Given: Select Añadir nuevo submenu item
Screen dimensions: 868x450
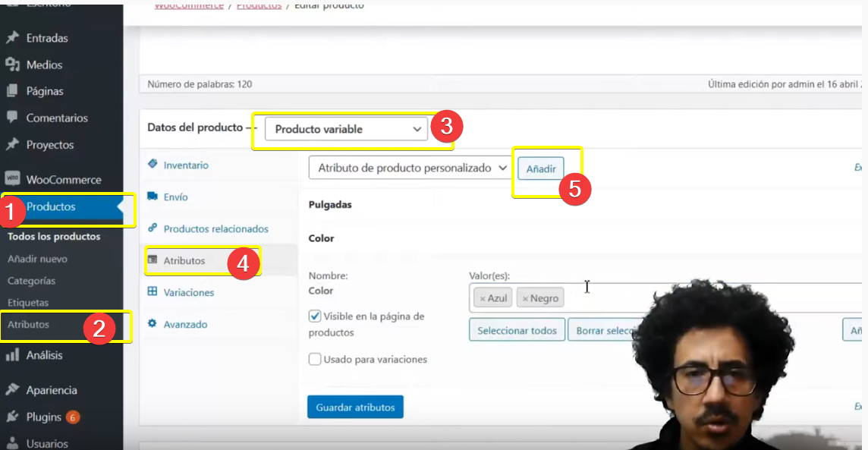Looking at the screenshot, I should (37, 259).
